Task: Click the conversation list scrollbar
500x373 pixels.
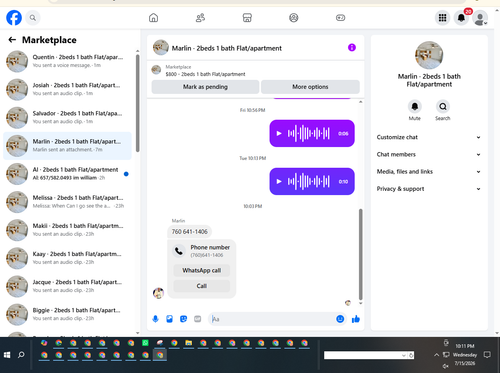Action: point(138,102)
